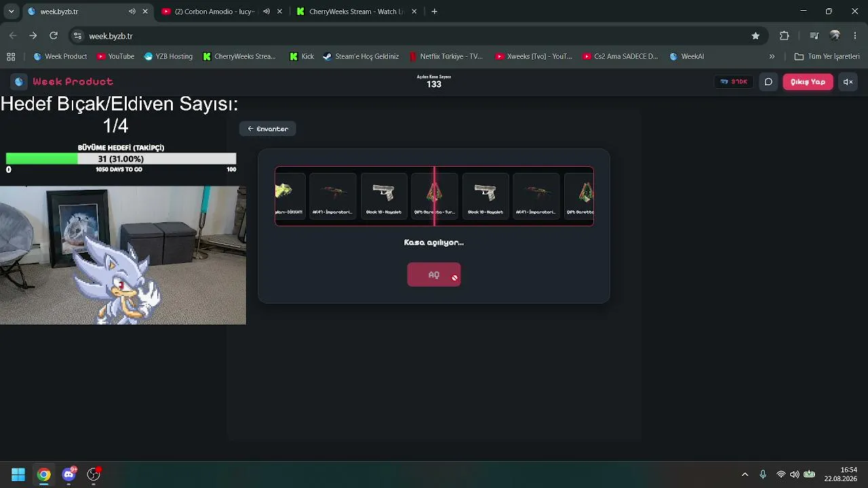Click the 370K balance badge
The image size is (868, 488).
734,81
